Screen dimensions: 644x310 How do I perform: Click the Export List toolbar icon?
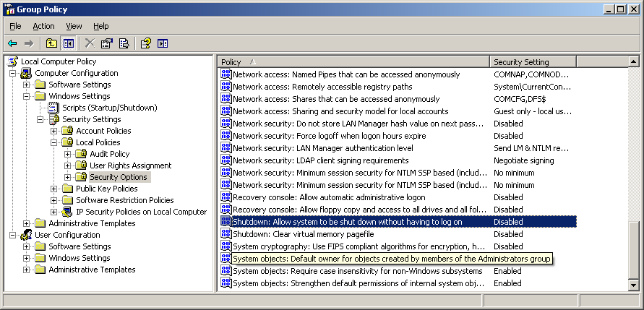click(x=124, y=43)
